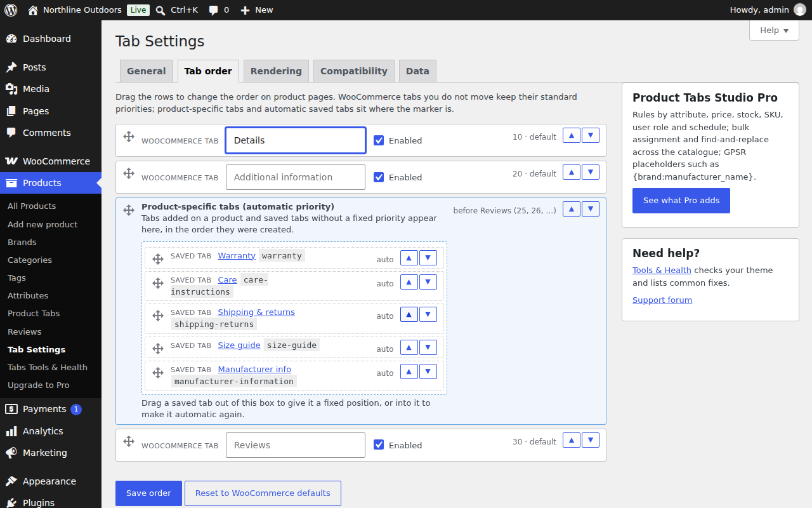This screenshot has height=508, width=812.
Task: Grab the drag handle of Details row
Action: click(128, 137)
